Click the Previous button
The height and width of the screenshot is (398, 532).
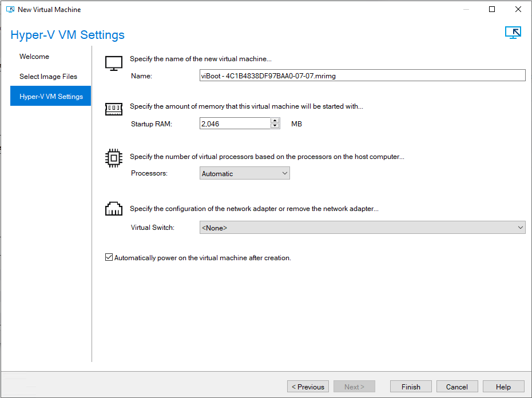pyautogui.click(x=308, y=387)
